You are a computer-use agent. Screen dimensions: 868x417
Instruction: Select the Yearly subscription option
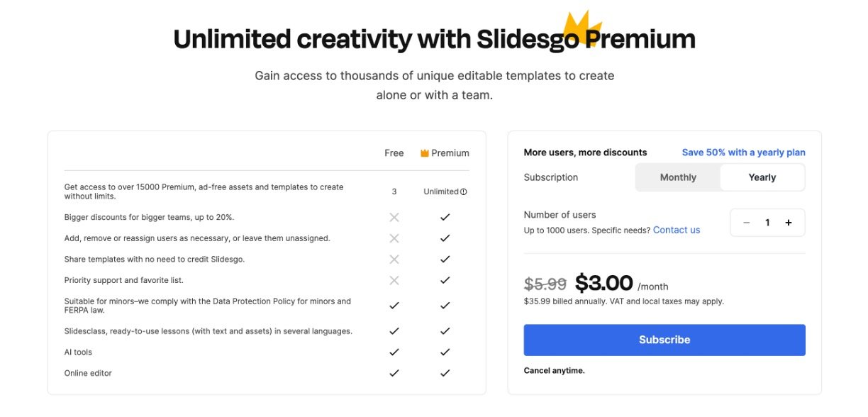click(x=762, y=177)
